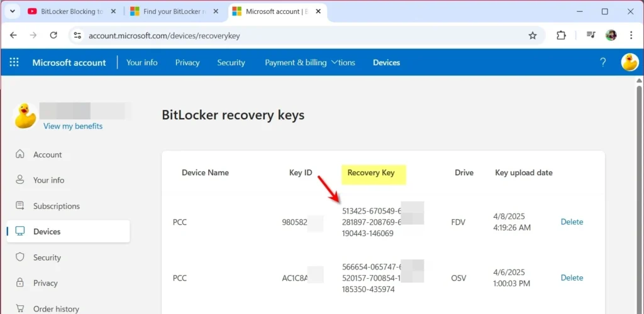Bookmark this page with the star icon
Screen dimensions: 644x314
pos(533,36)
